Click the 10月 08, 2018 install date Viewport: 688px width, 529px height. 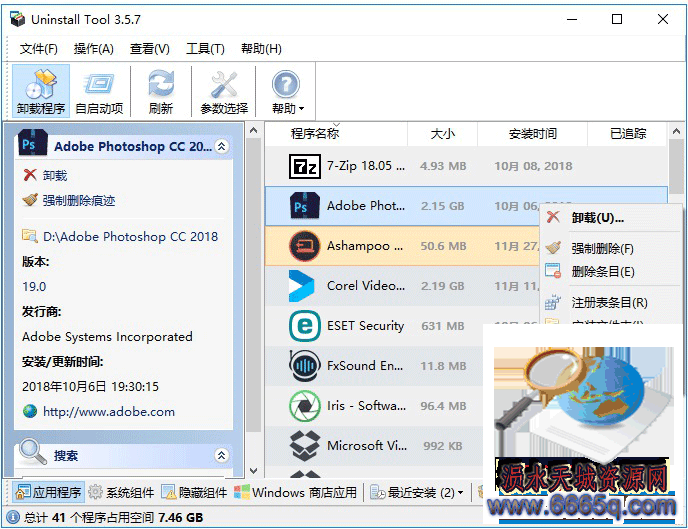(x=533, y=166)
